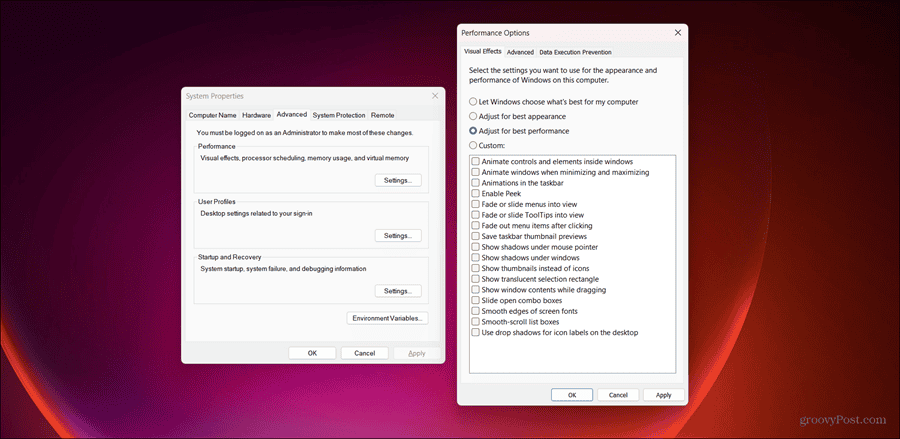The image size is (900, 439).
Task: Enable Slide open combo boxes
Action: [475, 301]
